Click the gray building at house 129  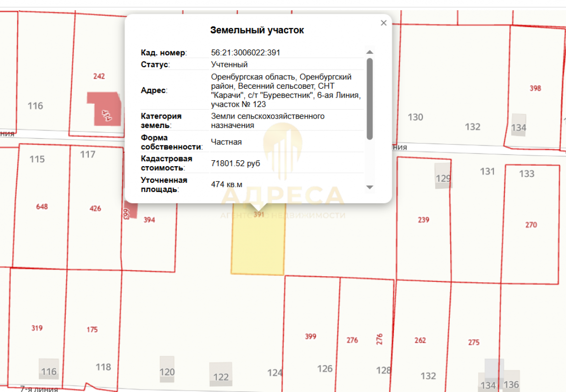coord(443,176)
